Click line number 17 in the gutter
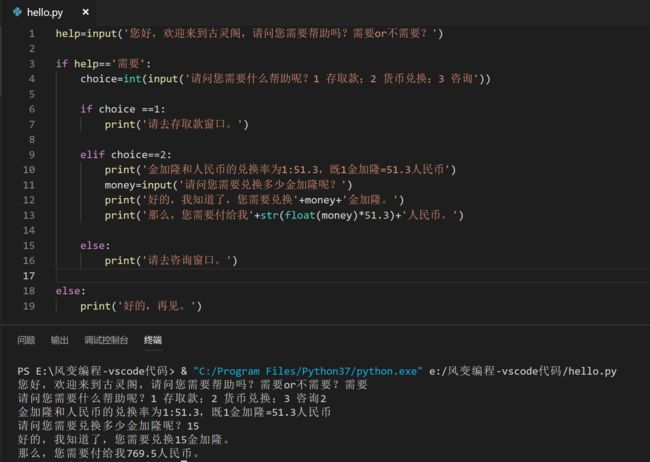The height and width of the screenshot is (462, 650). pos(29,276)
